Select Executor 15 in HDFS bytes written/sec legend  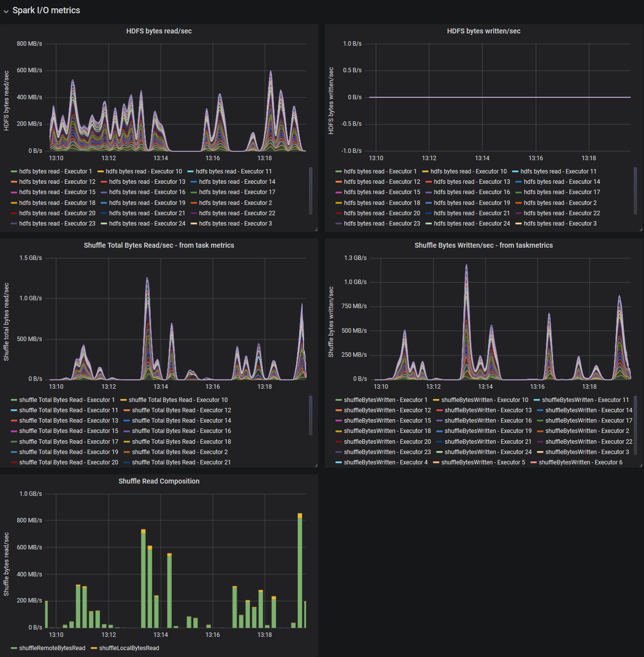(x=382, y=192)
